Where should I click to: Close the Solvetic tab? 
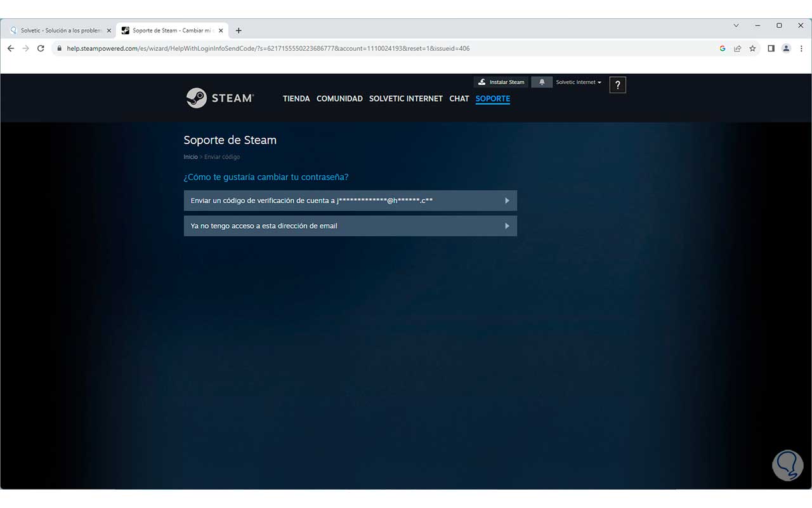click(x=108, y=30)
